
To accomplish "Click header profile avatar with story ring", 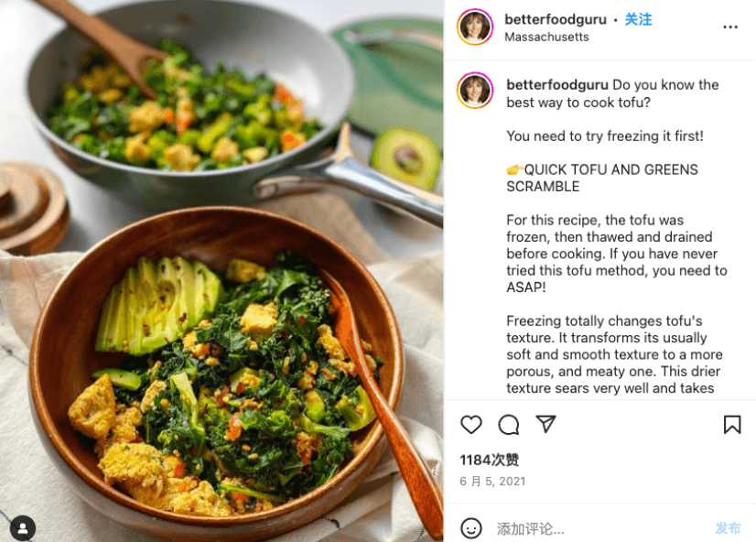I will pos(475,27).
